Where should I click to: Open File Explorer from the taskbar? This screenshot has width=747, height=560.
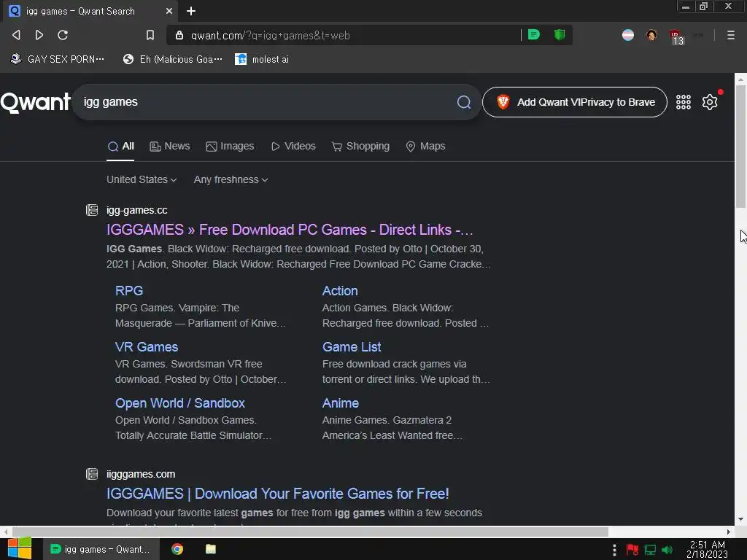coord(211,549)
